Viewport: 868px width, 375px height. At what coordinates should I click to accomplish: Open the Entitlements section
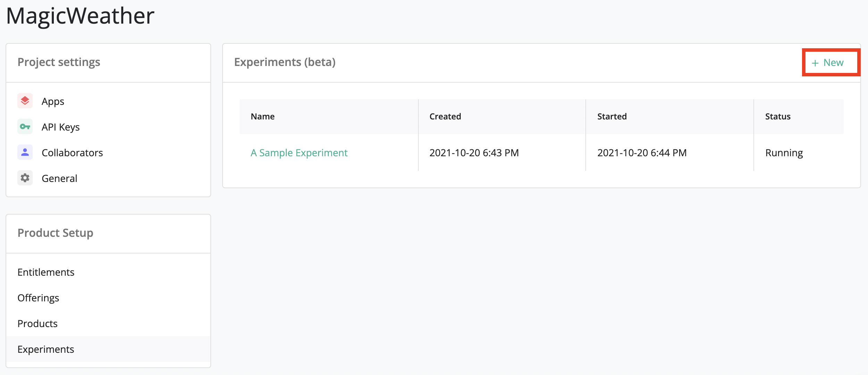(46, 272)
